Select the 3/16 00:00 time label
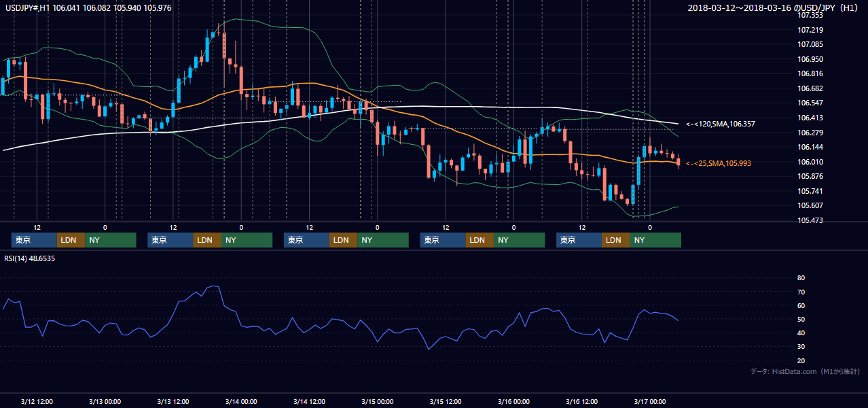Screen dimensions: 868x408 coord(513,401)
